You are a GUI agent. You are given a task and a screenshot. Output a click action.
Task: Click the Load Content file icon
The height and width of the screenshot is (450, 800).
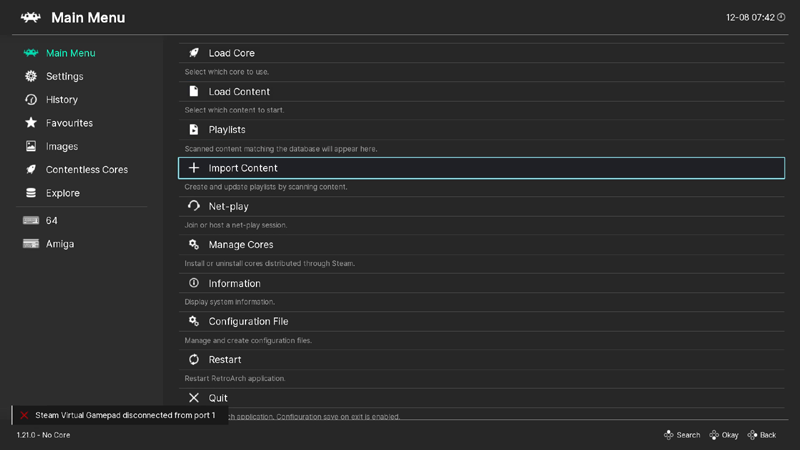click(194, 91)
